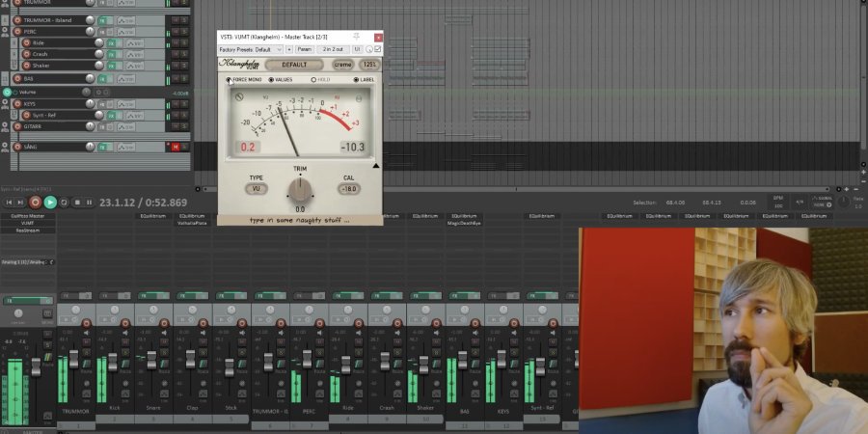Open the CAL -18.0 selector

click(349, 189)
